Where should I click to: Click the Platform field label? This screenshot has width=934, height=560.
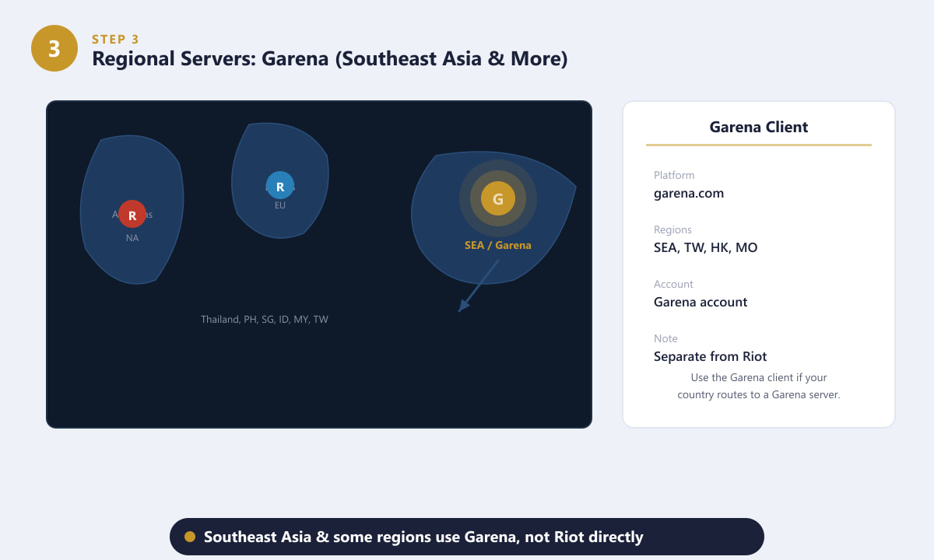674,175
